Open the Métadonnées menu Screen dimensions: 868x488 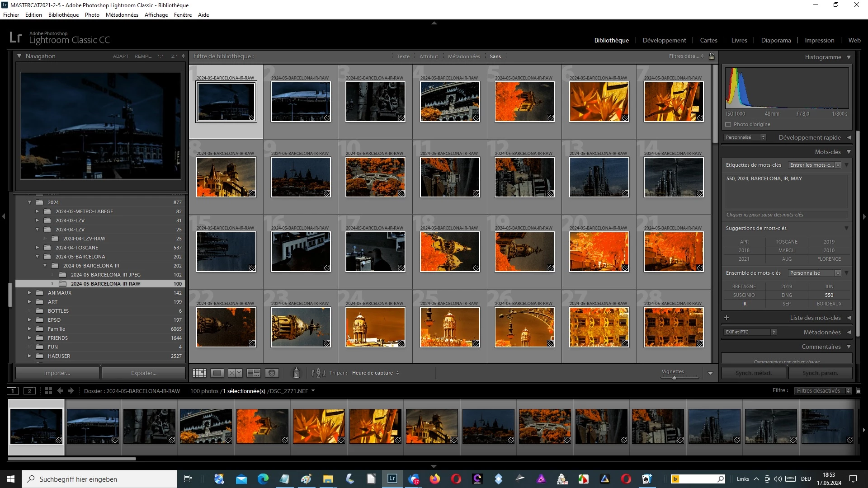click(x=122, y=15)
